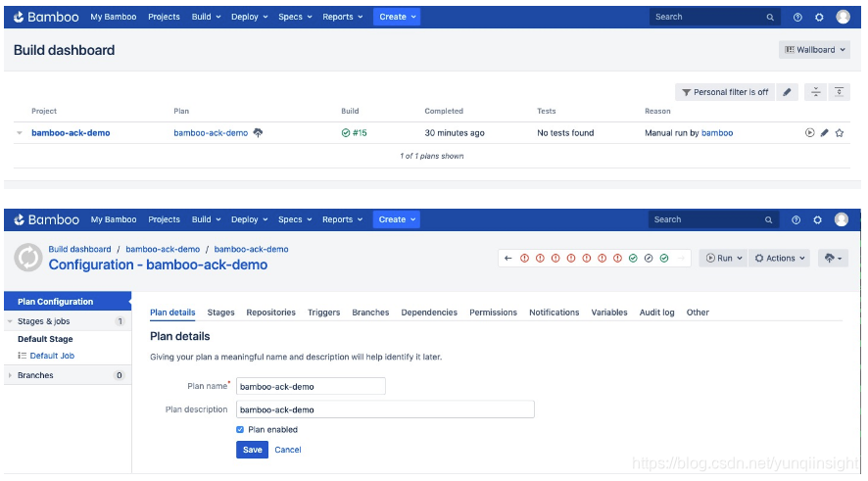This screenshot has height=481, width=868.
Task: Open the Reports menu on the Configuration page
Action: (342, 219)
